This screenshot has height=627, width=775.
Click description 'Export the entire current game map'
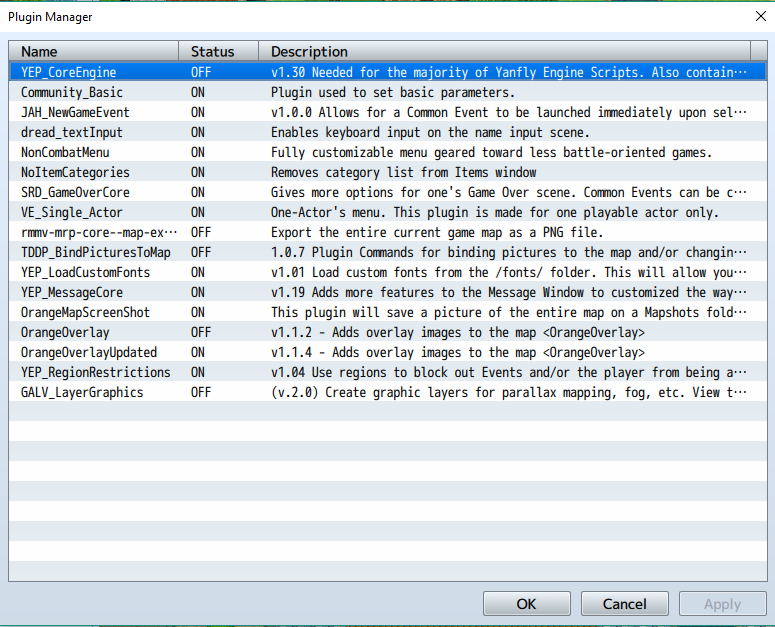click(x=437, y=232)
